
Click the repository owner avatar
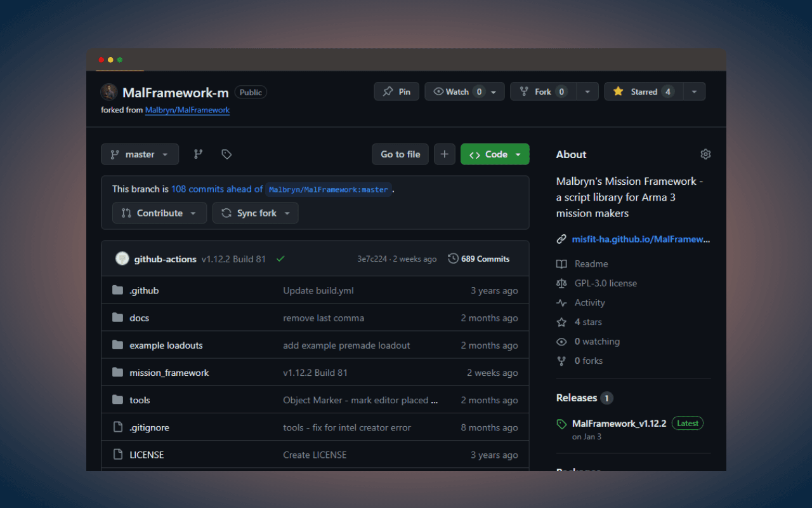pyautogui.click(x=109, y=92)
